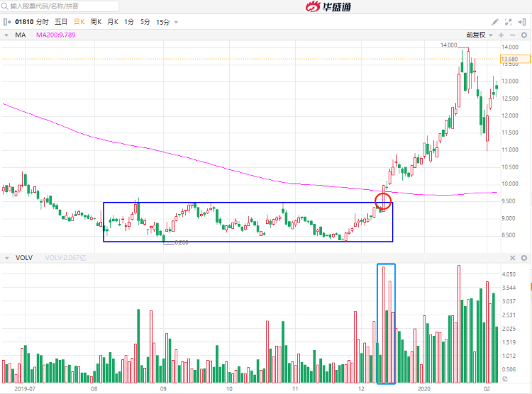This screenshot has width=532, height=394.
Task: Switch to 15分 fifteen-minute chart
Action: [163, 22]
